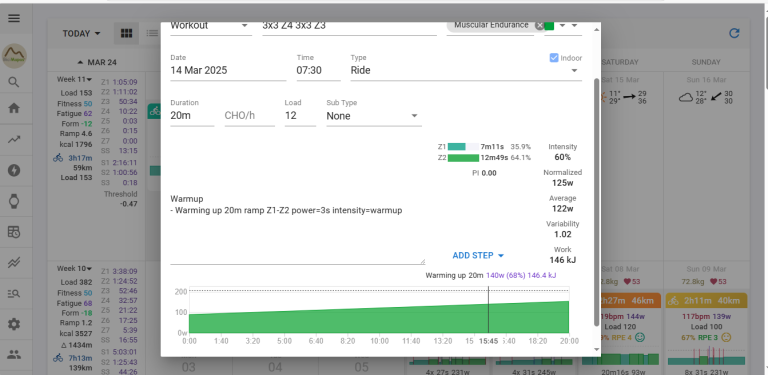The image size is (768, 375).
Task: Open the people group icon in the sidebar
Action: pos(14,355)
